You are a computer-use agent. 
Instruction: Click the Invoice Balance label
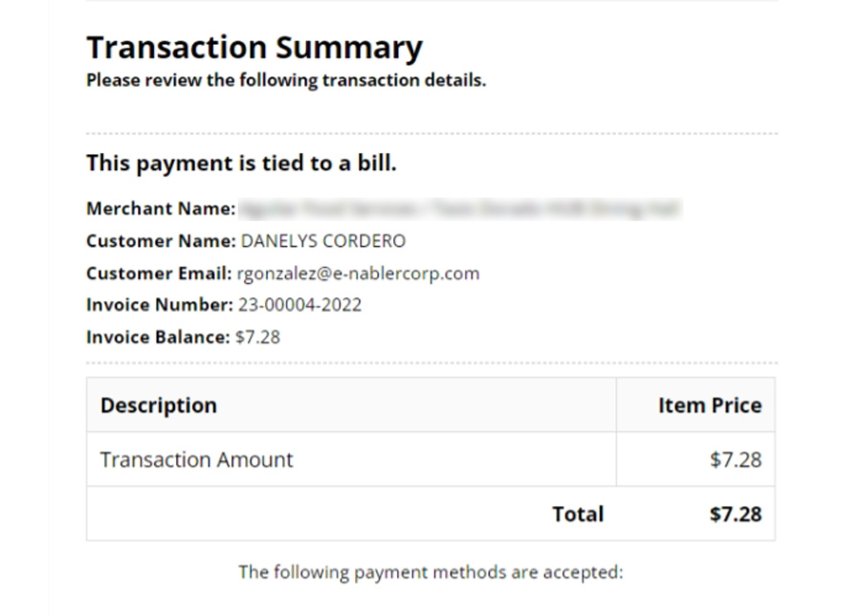[158, 337]
